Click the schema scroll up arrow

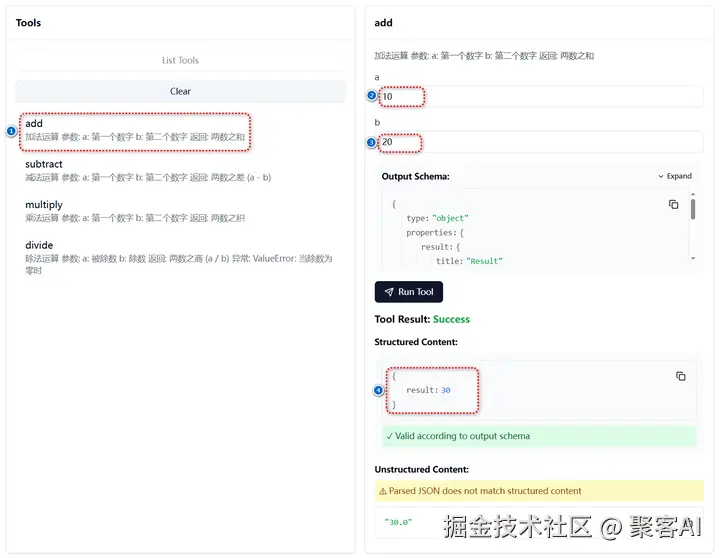693,194
